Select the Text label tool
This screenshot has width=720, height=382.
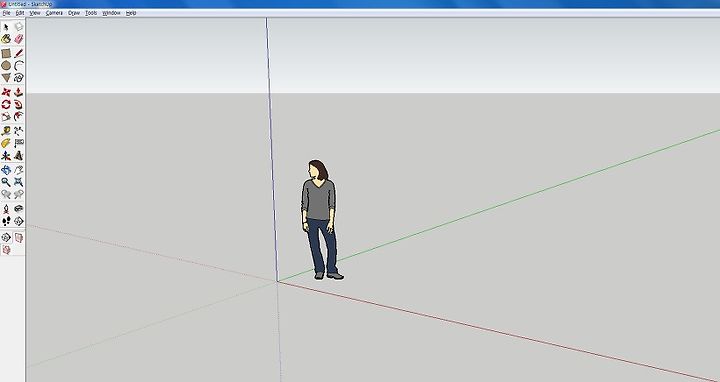click(19, 143)
